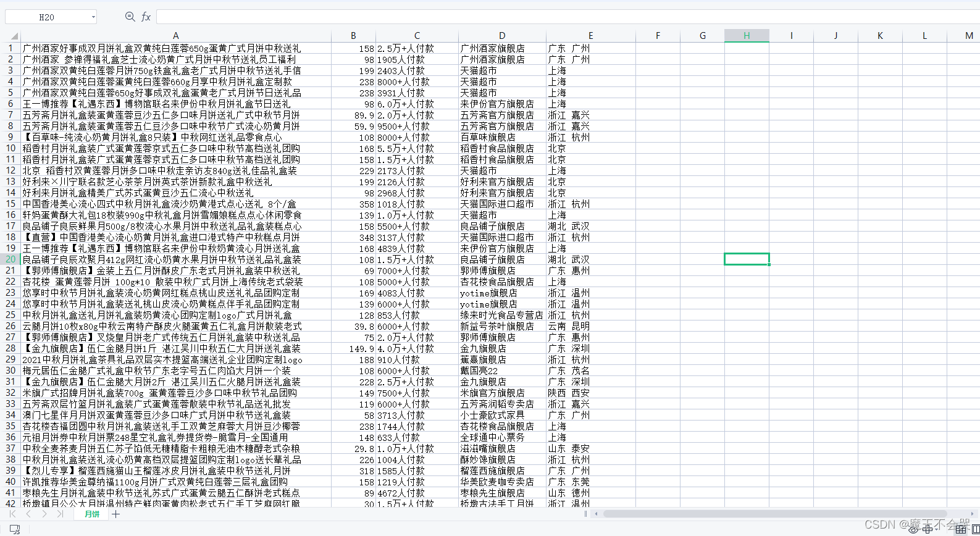Click the zoom magnifier icon beside fx

(x=130, y=17)
